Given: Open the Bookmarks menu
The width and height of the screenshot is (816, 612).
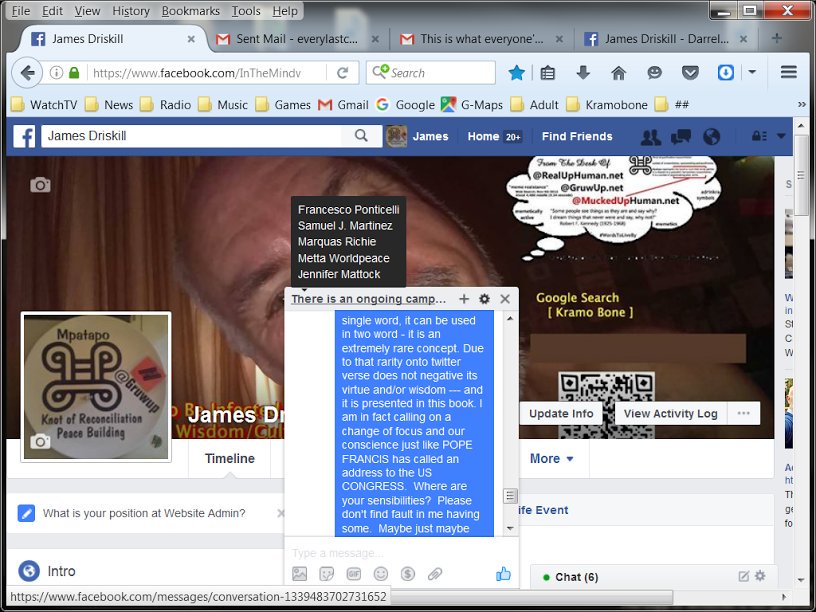Looking at the screenshot, I should (190, 11).
